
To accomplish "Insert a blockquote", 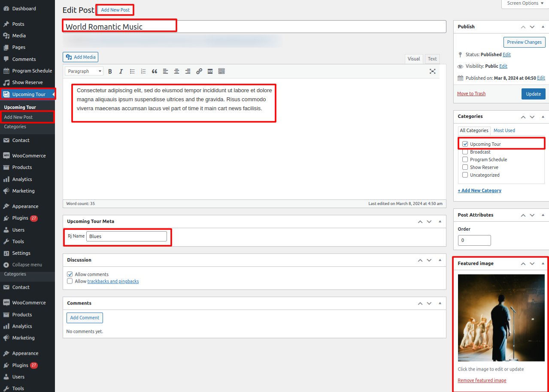I will pyautogui.click(x=155, y=71).
